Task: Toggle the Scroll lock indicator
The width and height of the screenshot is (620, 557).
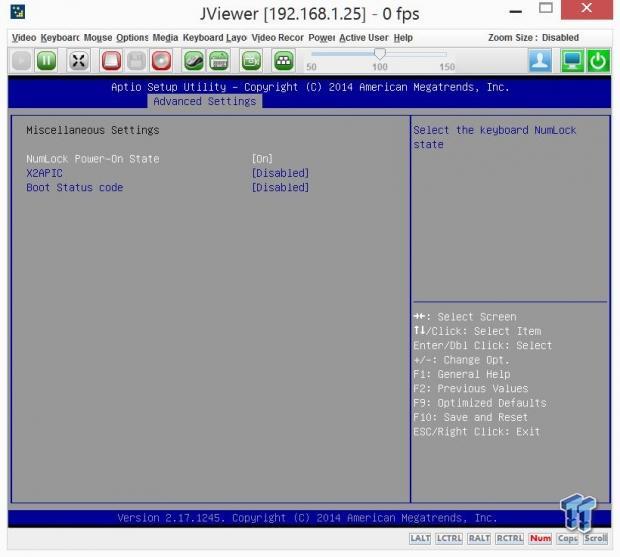Action: click(595, 538)
